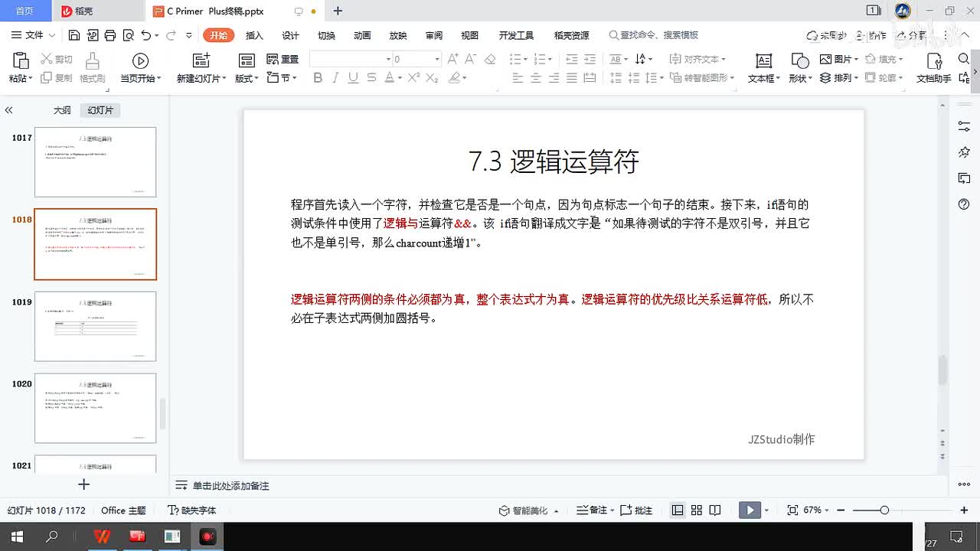Open the 排列 arrange dropdown
Viewport: 980px width, 551px height.
[839, 78]
